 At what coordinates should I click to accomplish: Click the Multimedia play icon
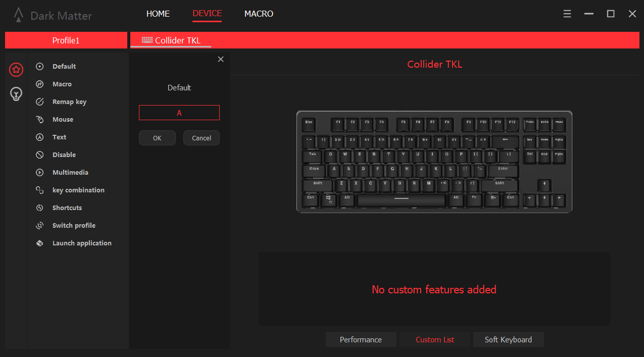[40, 173]
